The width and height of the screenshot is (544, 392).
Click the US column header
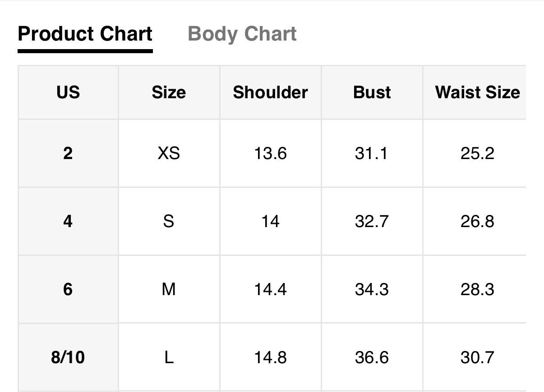(68, 92)
